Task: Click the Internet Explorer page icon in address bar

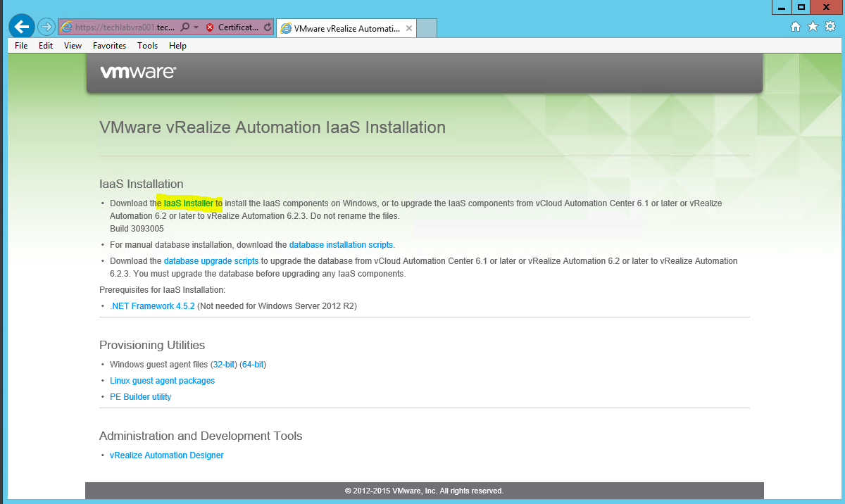Action: coord(67,27)
